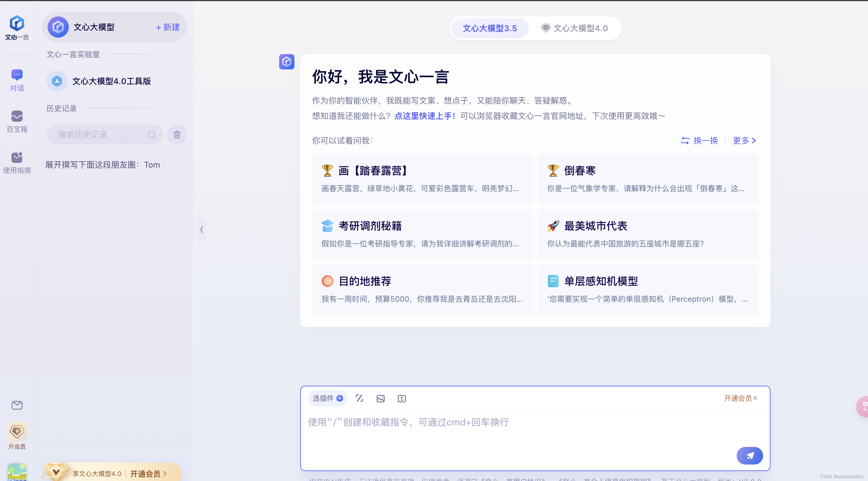Click the send paper-plane button
The height and width of the screenshot is (481, 868).
(749, 455)
